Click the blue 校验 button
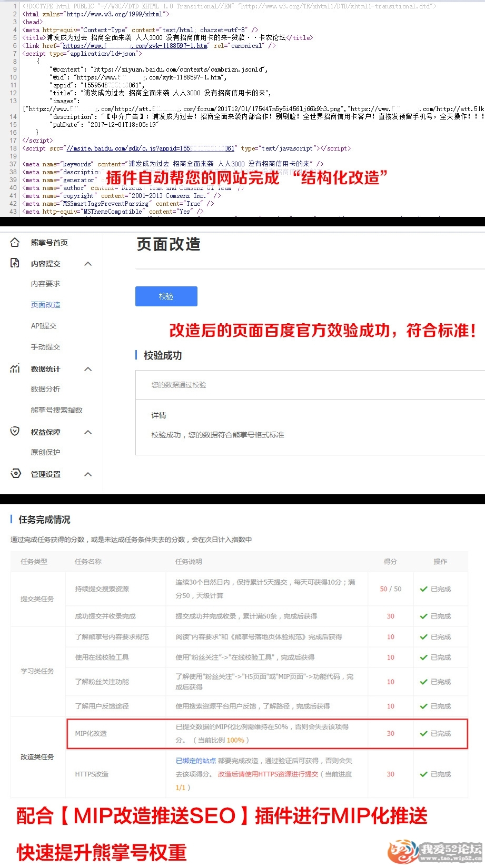 166,296
